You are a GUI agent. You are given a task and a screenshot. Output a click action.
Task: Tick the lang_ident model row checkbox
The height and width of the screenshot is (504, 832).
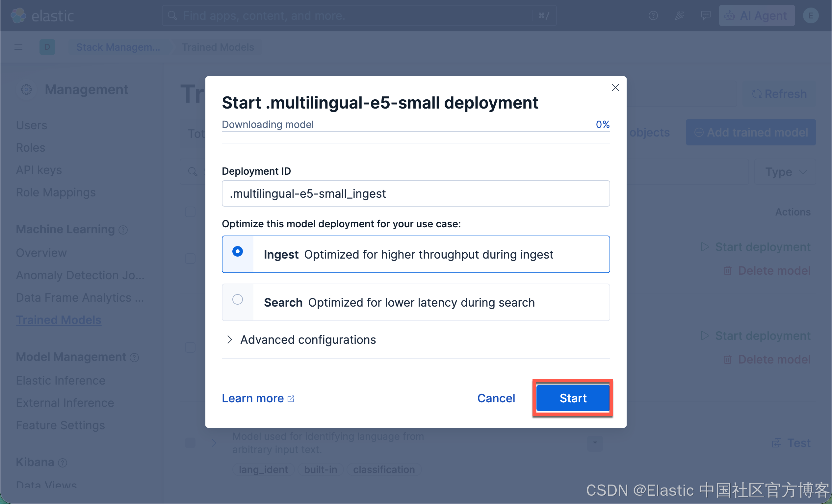click(x=191, y=443)
